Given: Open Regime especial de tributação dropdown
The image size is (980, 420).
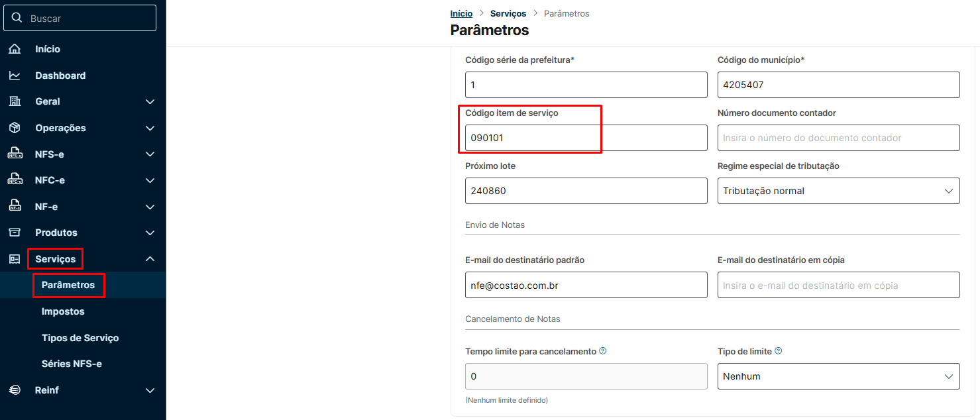Looking at the screenshot, I should point(838,191).
